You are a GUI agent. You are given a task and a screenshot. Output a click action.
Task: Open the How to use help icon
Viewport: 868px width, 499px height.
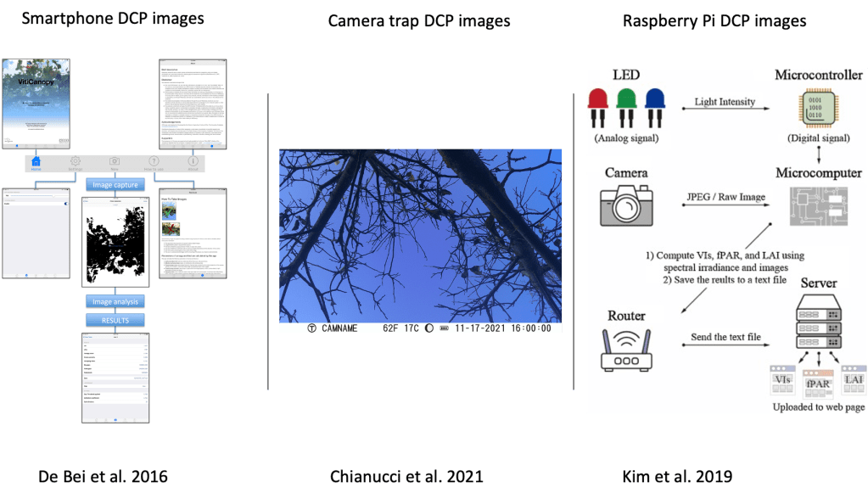[154, 163]
